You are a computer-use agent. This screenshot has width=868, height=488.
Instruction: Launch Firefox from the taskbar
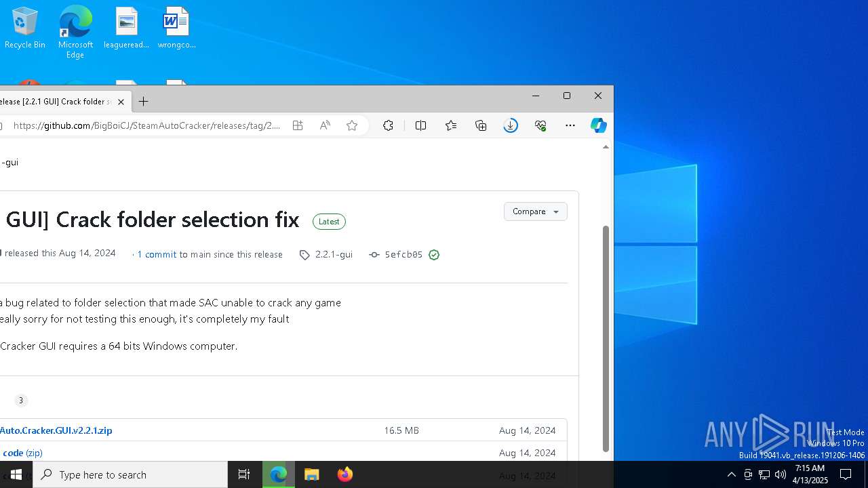pos(345,474)
